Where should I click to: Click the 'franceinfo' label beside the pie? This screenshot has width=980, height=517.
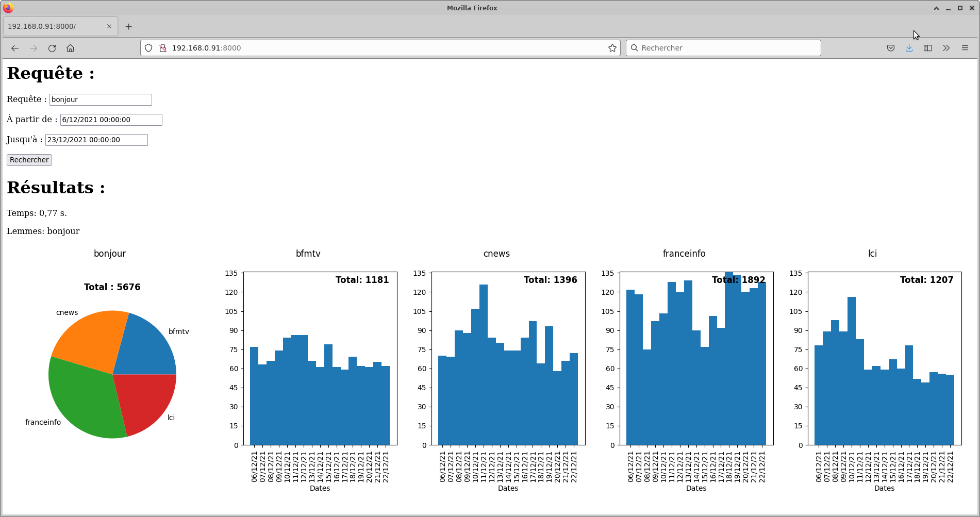coord(43,422)
